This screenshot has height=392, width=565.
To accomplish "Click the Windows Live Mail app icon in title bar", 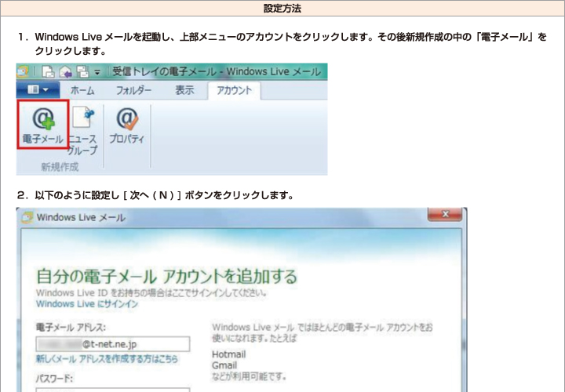I will [22, 71].
